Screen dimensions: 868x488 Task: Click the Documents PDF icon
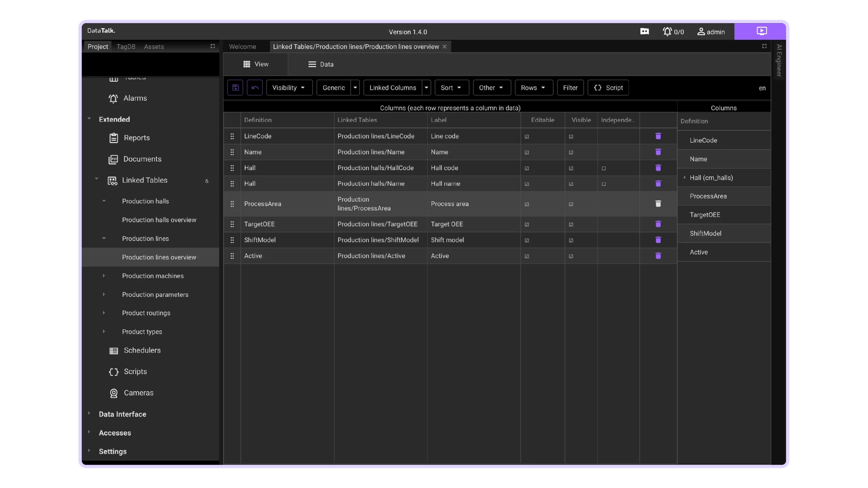[113, 159]
